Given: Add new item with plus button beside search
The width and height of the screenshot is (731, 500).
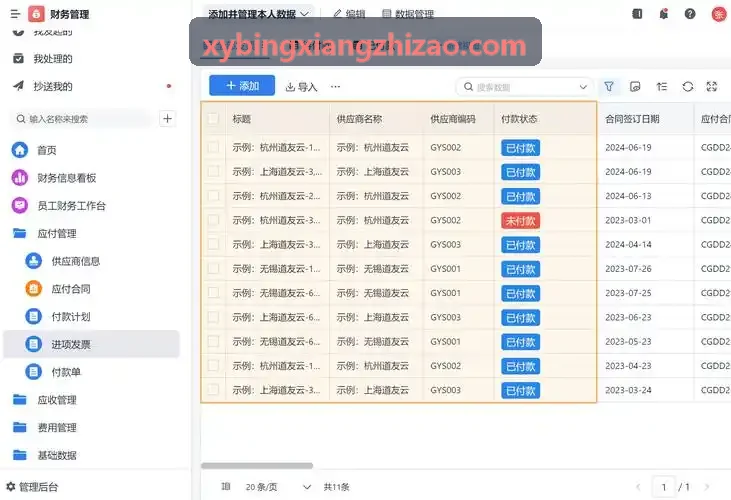Looking at the screenshot, I should [167, 118].
